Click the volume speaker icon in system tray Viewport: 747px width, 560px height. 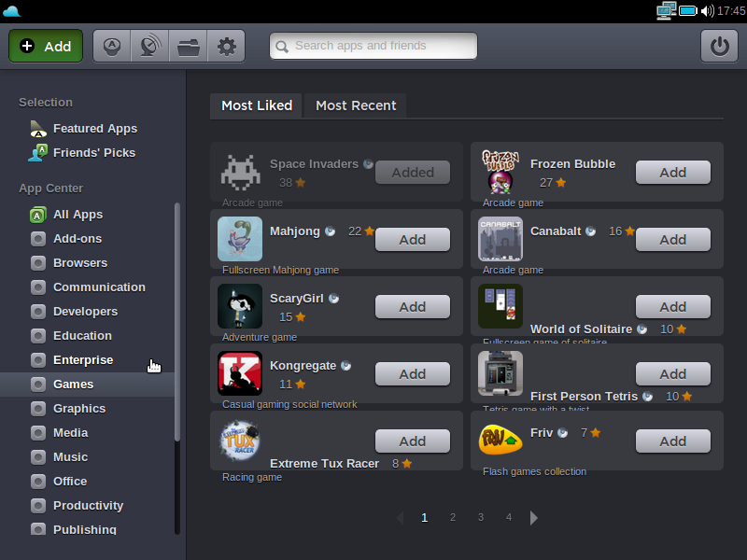click(707, 11)
